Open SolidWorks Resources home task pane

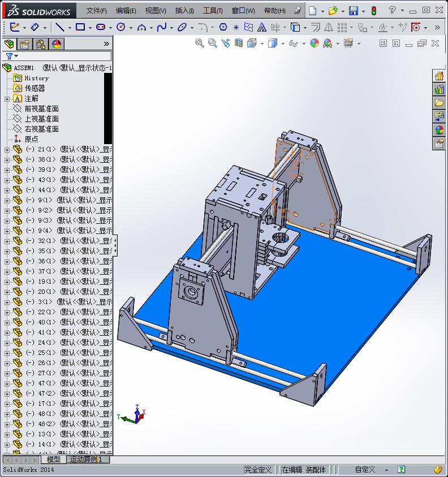[x=439, y=76]
